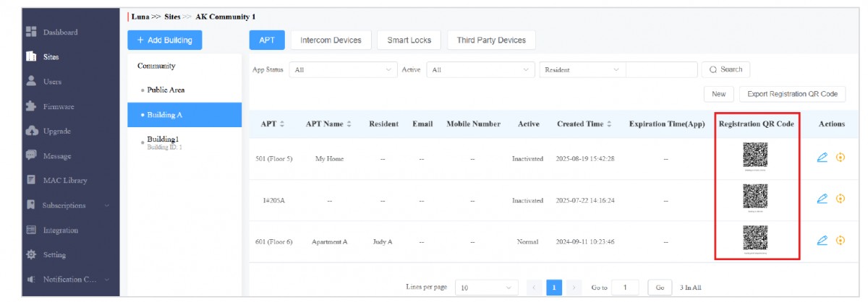This screenshot has width=868, height=302.
Task: Open the Setting gear icon
Action: 31,254
